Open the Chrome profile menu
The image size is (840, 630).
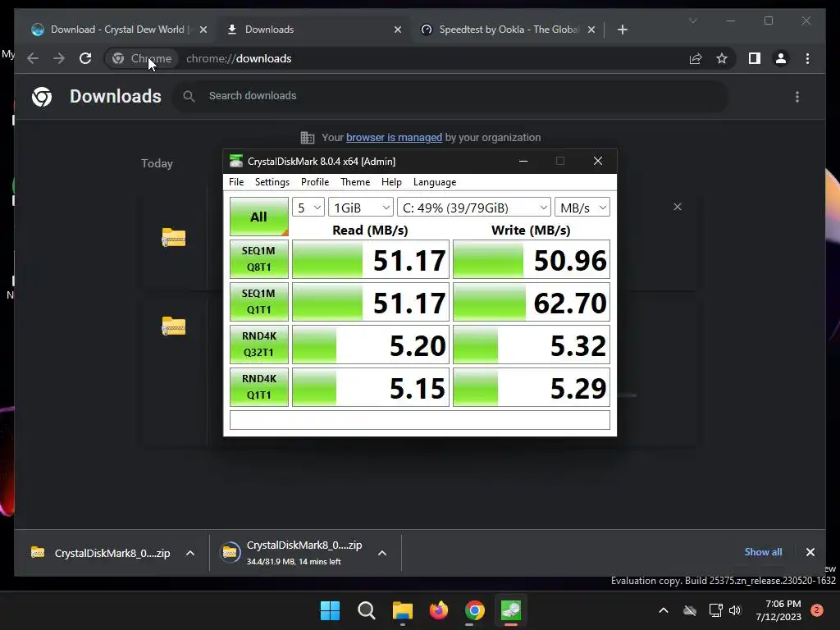click(x=781, y=58)
